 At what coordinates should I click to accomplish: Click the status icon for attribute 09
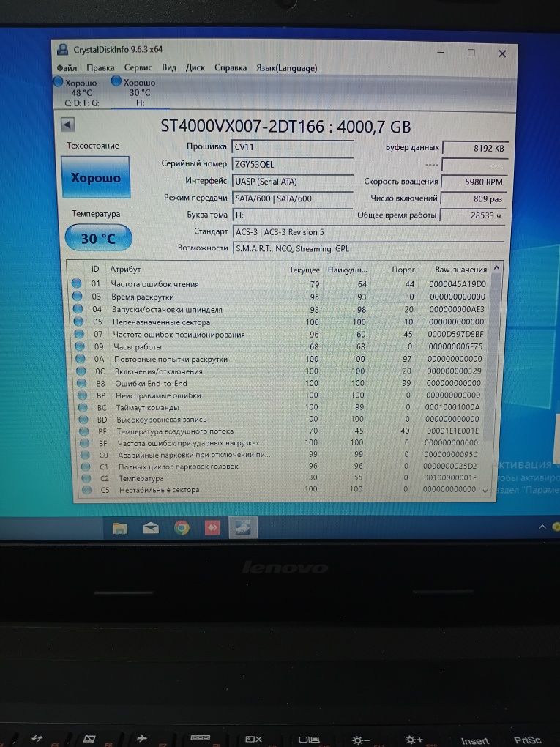(80, 346)
